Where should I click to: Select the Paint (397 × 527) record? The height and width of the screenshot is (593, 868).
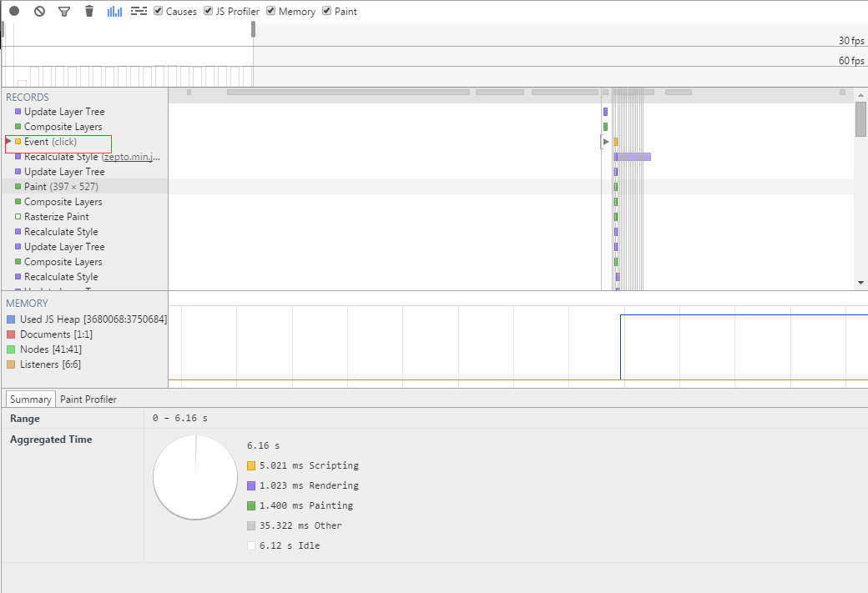[x=61, y=187]
